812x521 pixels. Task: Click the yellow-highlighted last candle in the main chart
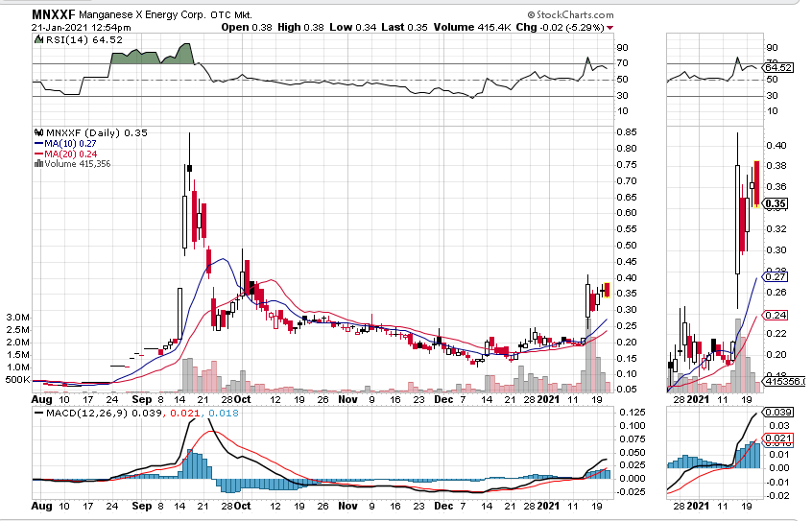point(607,290)
